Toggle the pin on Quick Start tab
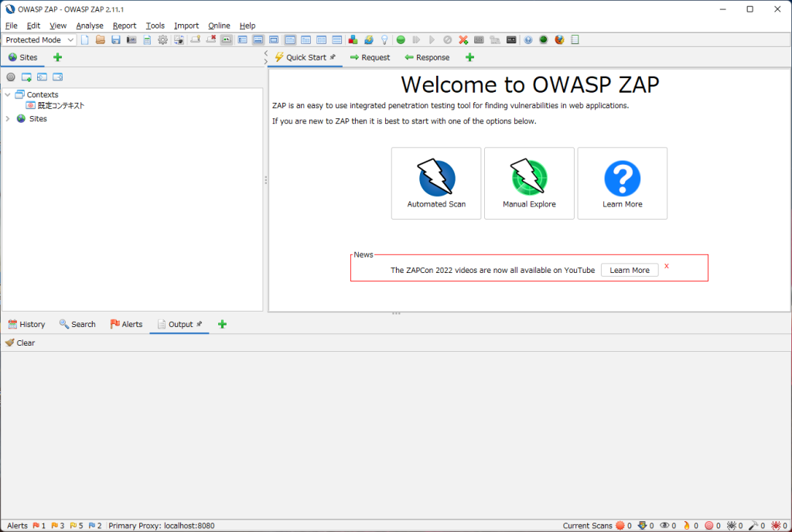The height and width of the screenshot is (532, 792). pos(333,57)
